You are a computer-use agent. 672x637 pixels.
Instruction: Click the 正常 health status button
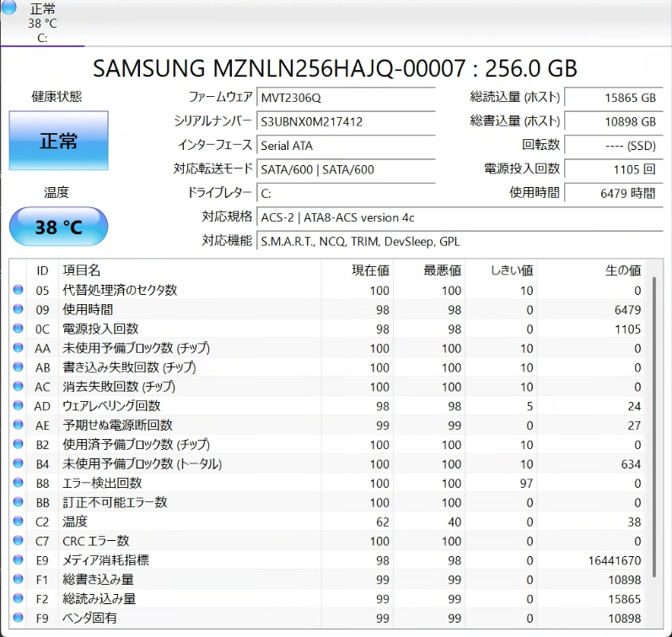point(59,141)
